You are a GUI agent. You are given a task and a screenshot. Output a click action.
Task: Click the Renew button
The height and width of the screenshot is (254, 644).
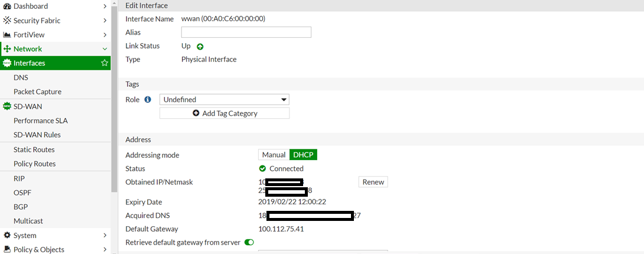click(373, 182)
